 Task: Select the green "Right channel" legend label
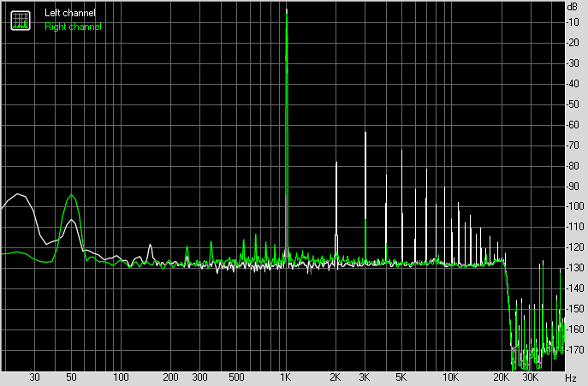[73, 27]
